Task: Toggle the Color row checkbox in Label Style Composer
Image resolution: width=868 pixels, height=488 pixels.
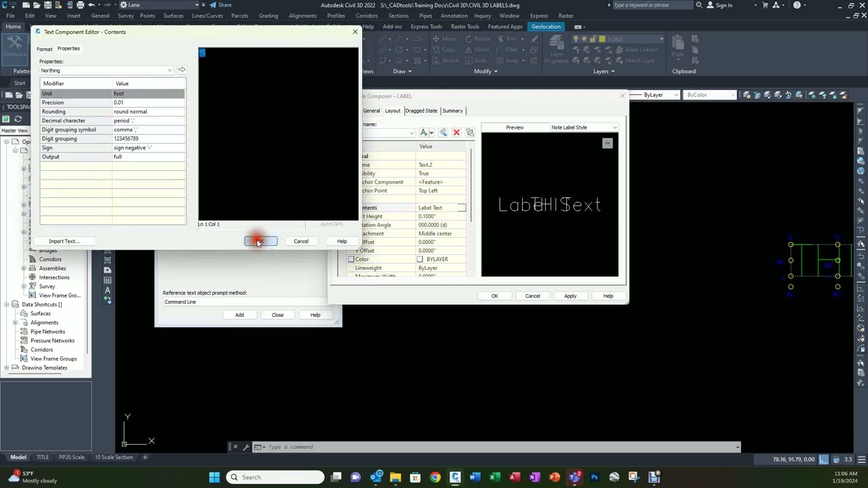Action: [351, 260]
